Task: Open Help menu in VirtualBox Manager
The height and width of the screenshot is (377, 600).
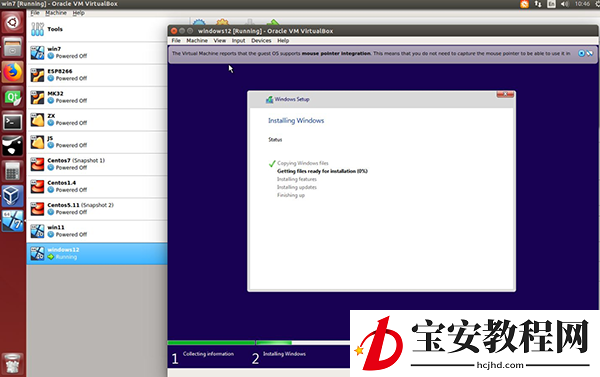Action: pyautogui.click(x=78, y=13)
